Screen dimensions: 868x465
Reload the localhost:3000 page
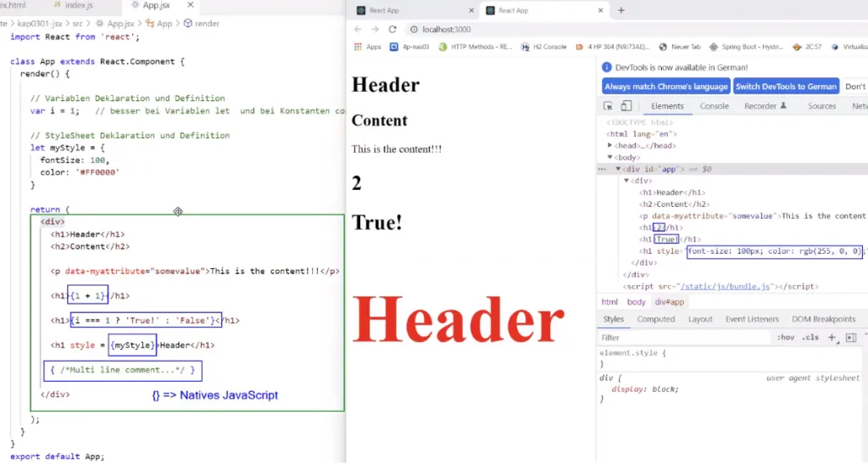coord(392,30)
